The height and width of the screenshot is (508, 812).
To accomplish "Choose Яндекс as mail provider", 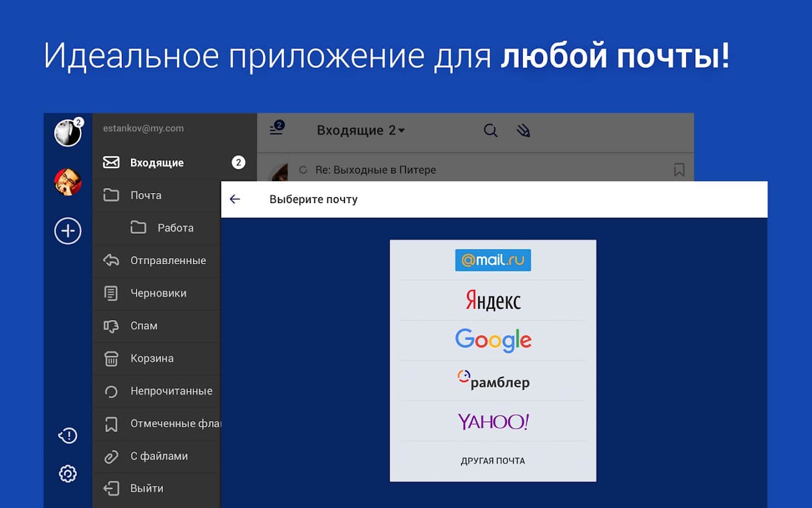I will click(493, 300).
